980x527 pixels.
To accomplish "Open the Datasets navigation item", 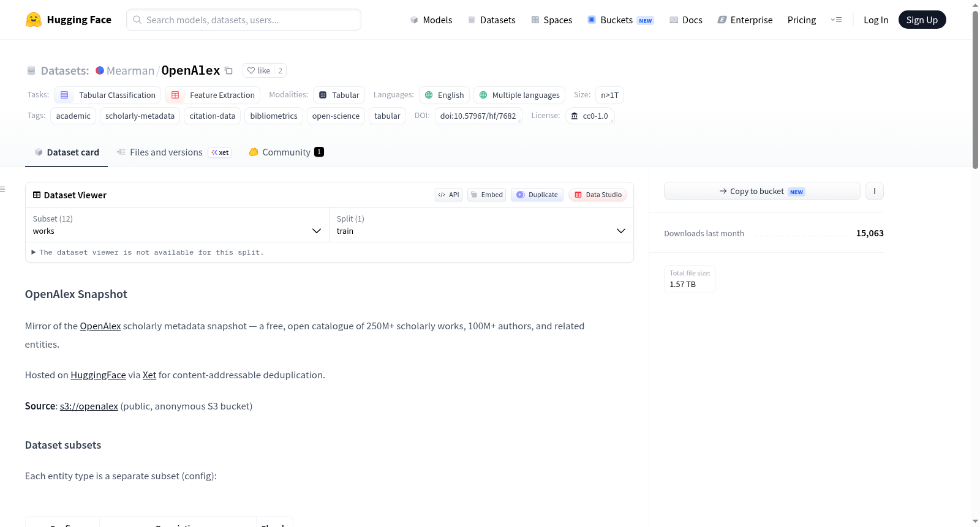I will 491,20.
